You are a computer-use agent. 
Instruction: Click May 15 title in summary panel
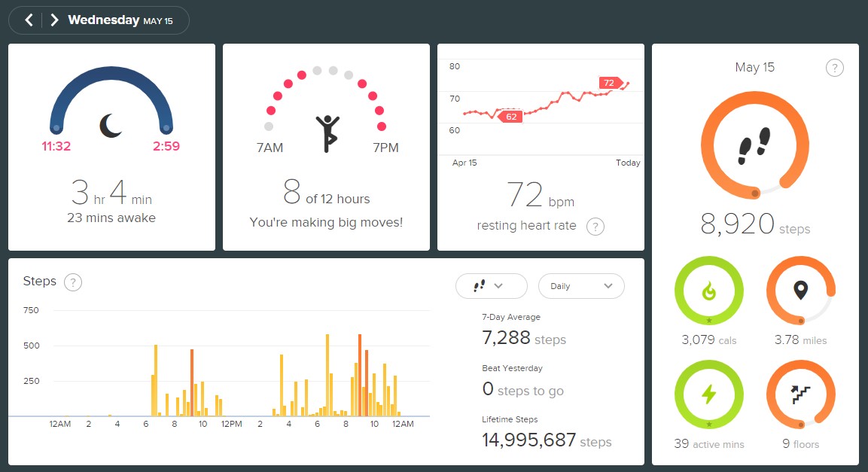(754, 68)
